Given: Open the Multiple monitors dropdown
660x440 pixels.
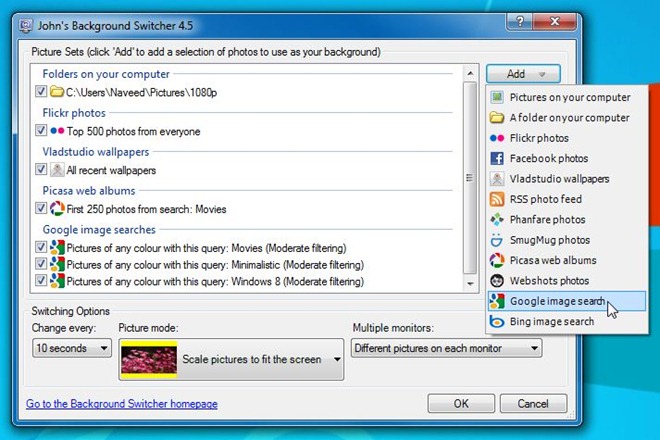Looking at the screenshot, I should coord(446,348).
